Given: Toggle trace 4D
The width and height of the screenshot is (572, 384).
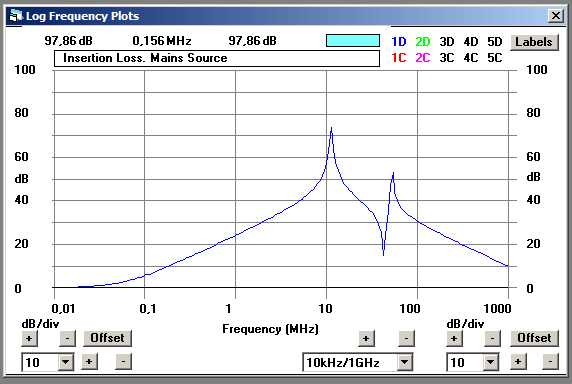Looking at the screenshot, I should (x=471, y=42).
